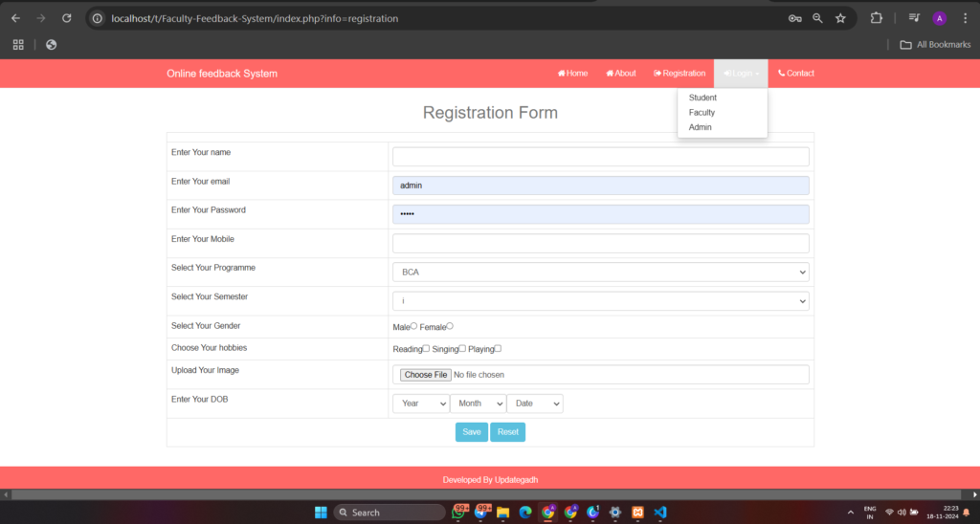Click the Reset button

[507, 432]
